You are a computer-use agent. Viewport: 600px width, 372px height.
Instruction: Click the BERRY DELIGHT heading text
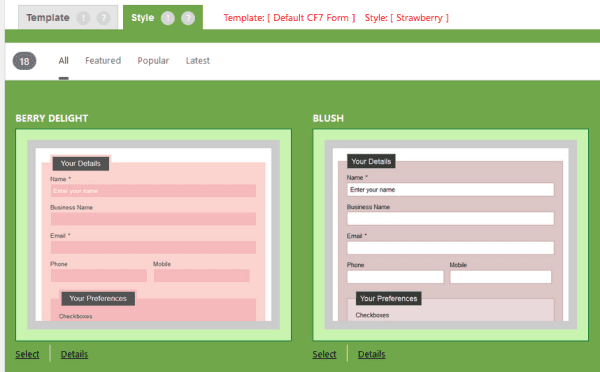coord(52,118)
